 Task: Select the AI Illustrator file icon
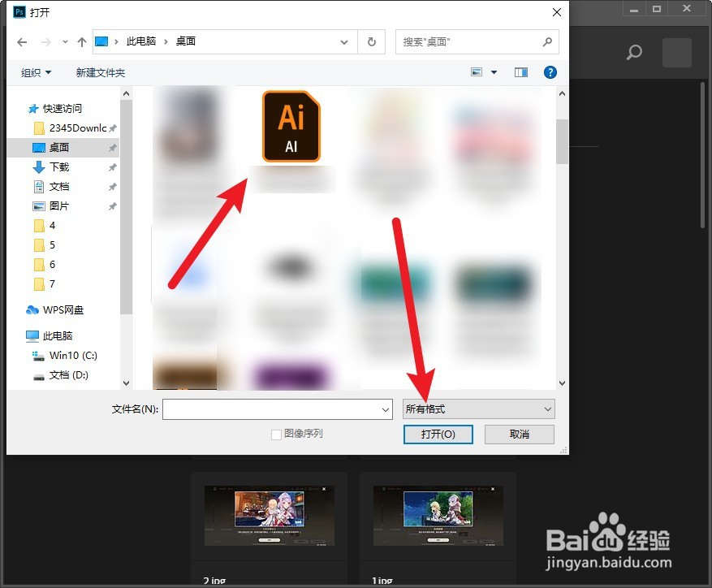(x=291, y=127)
